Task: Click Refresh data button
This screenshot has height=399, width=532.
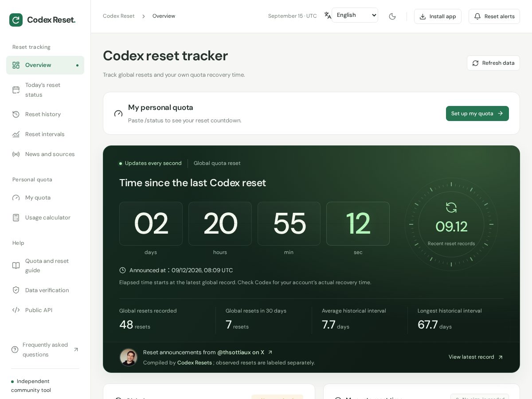Action: coord(493,63)
